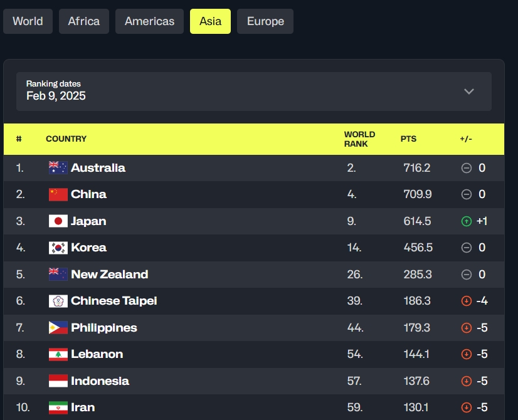Image resolution: width=518 pixels, height=420 pixels.
Task: Click the Australia flag icon
Action: pos(58,168)
